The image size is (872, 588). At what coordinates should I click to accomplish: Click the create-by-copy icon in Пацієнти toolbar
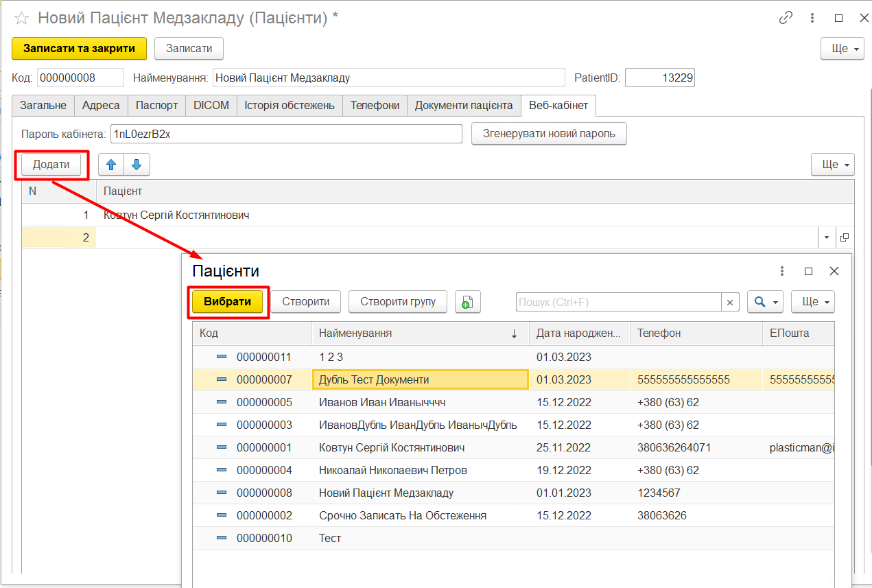467,302
